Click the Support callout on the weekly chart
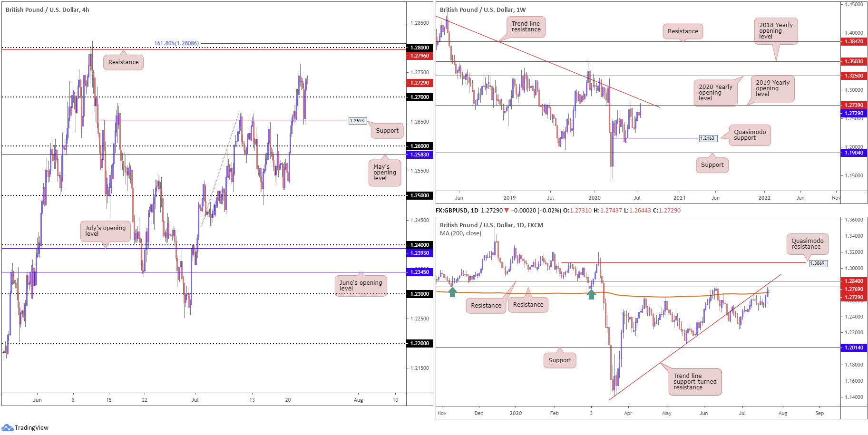868x435 pixels. coord(712,165)
